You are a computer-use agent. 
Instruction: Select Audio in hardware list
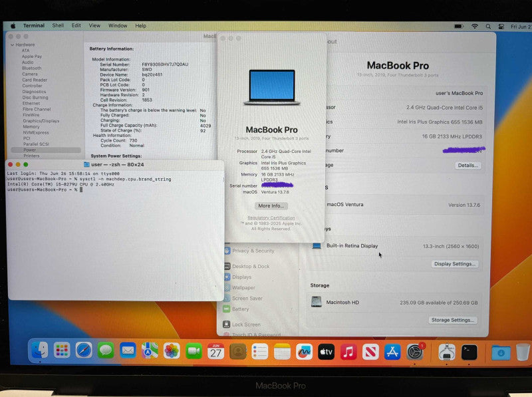pyautogui.click(x=27, y=62)
